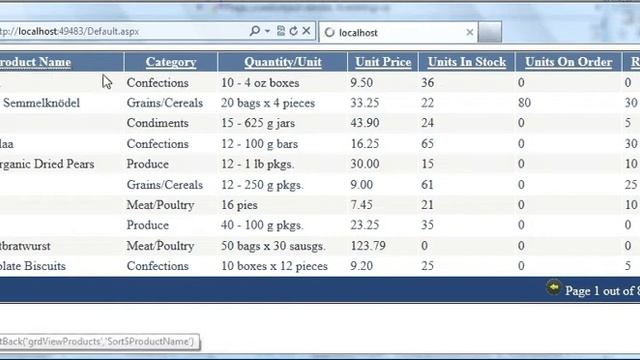The width and height of the screenshot is (640, 360).
Task: Click the 'Page 1 out of' pager text
Action: (x=599, y=291)
